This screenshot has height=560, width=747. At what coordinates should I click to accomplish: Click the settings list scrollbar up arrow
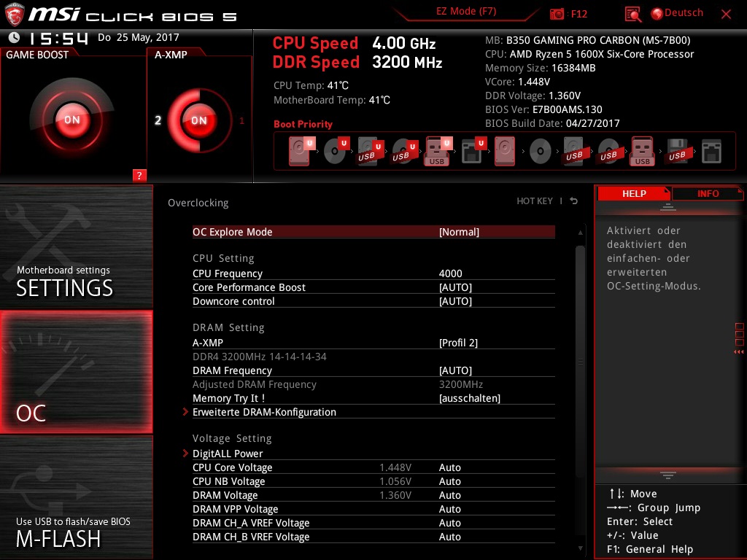click(x=580, y=233)
